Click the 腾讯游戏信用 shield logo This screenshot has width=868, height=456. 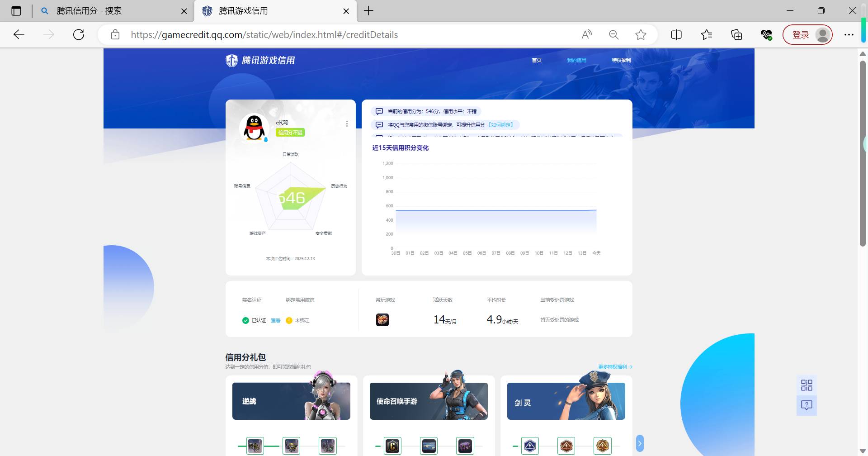(232, 60)
